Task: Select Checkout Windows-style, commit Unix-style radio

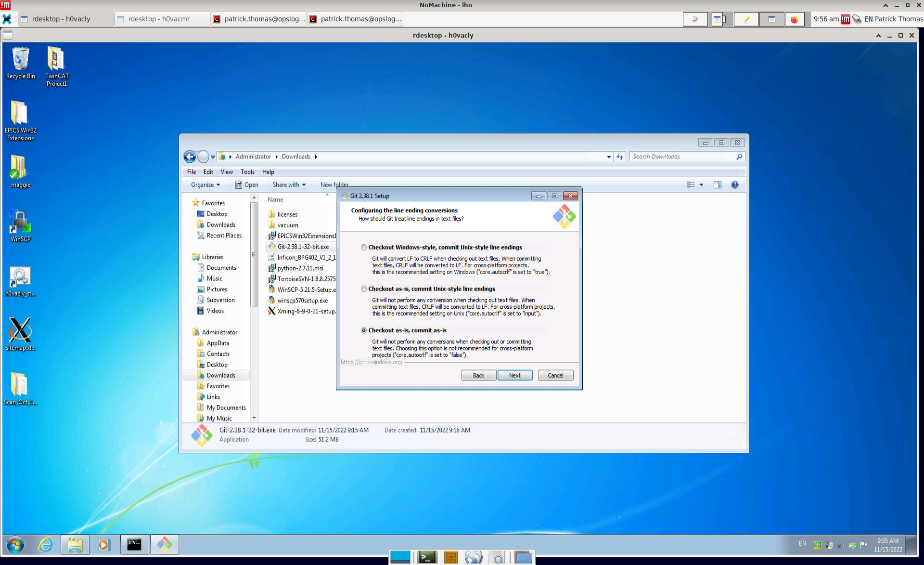Action: point(364,248)
